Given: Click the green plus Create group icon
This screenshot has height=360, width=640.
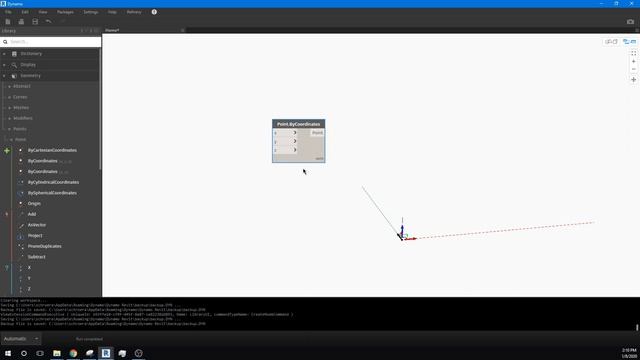Looking at the screenshot, I should click(x=7, y=151).
